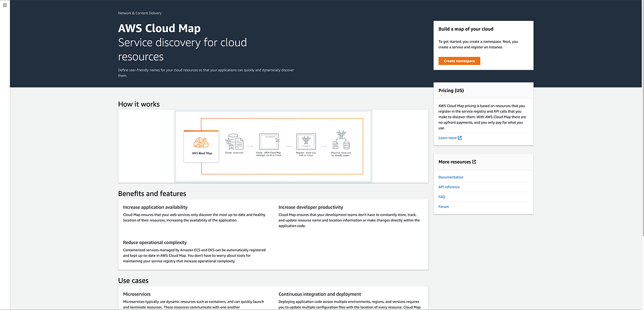Click the How it works diagram thumbnail

(273, 146)
